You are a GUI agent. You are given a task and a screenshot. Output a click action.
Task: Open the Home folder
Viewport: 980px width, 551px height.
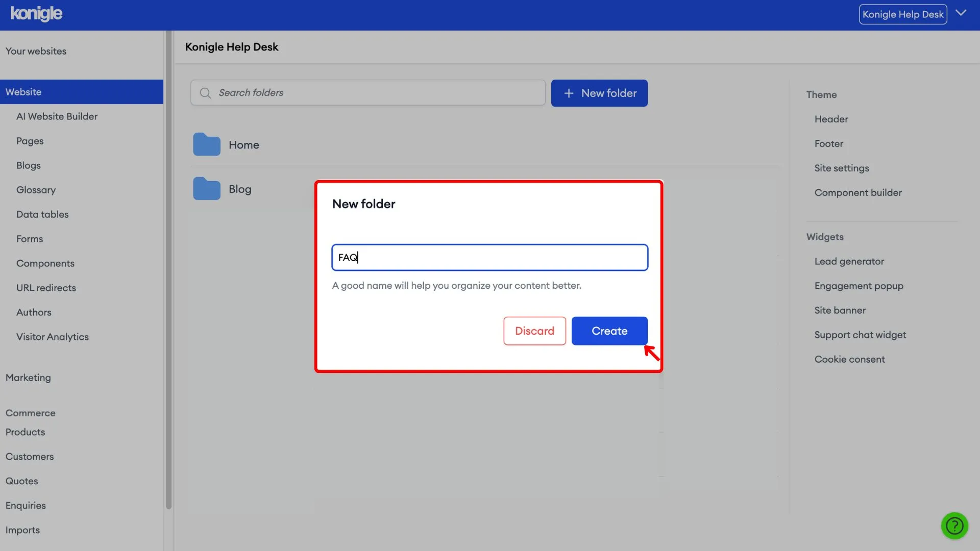243,145
